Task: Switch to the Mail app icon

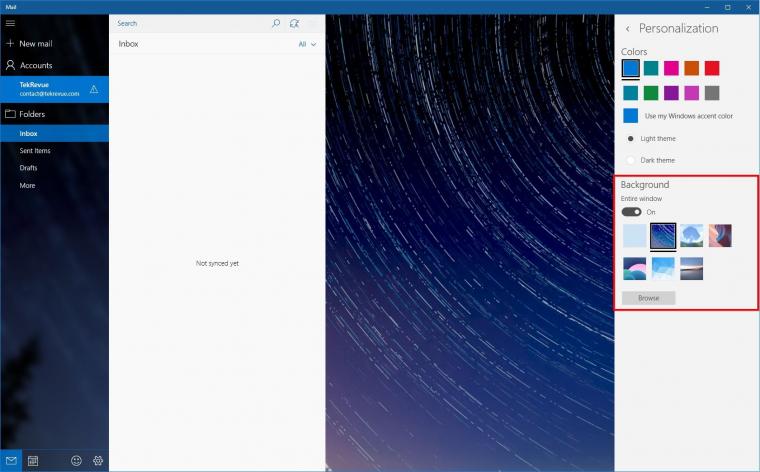Action: pos(11,461)
